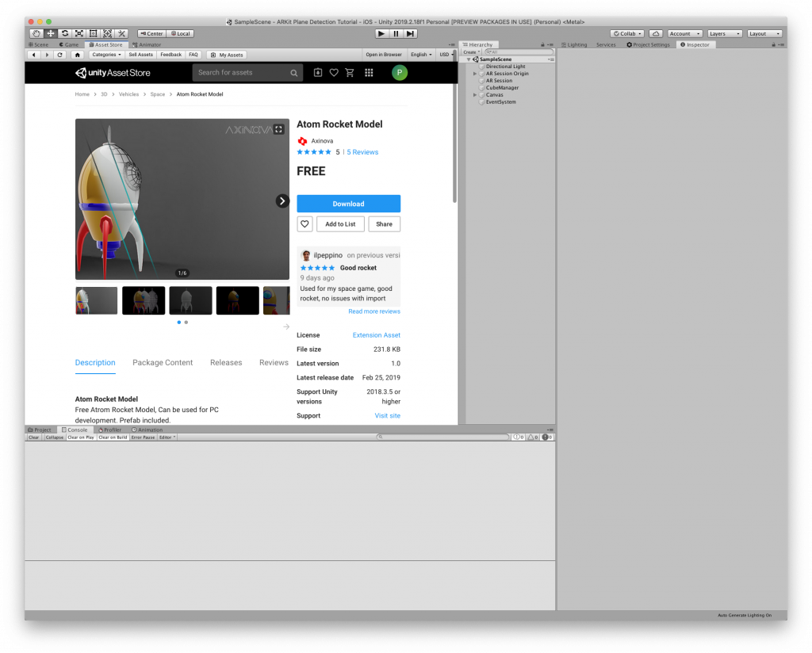Click the Share button
This screenshot has height=653, width=812.
tap(385, 224)
